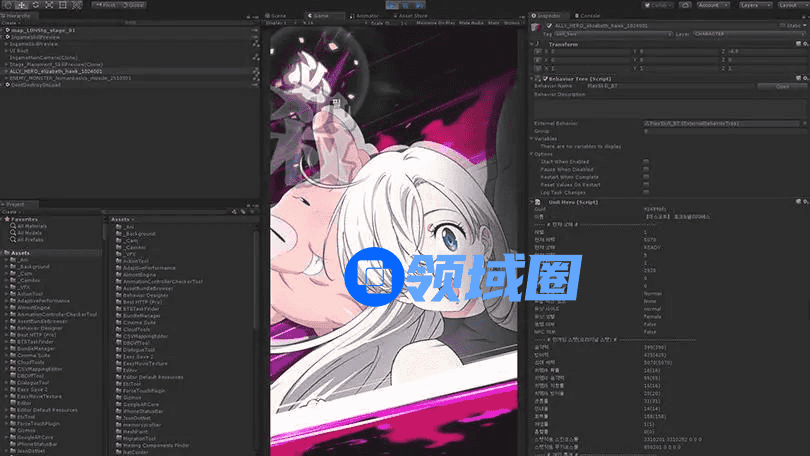Toggle Log Task Changes checkbox
This screenshot has height=456, width=810.
pos(646,191)
